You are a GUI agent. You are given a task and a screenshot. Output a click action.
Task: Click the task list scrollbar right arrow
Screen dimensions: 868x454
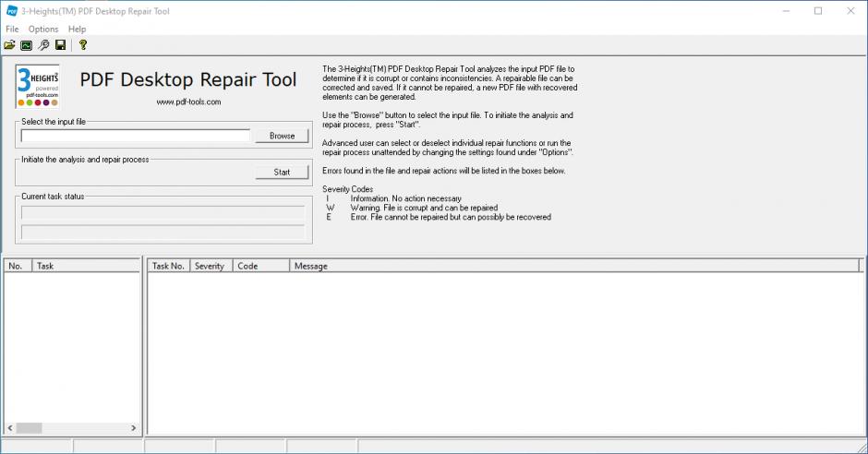[x=133, y=428]
